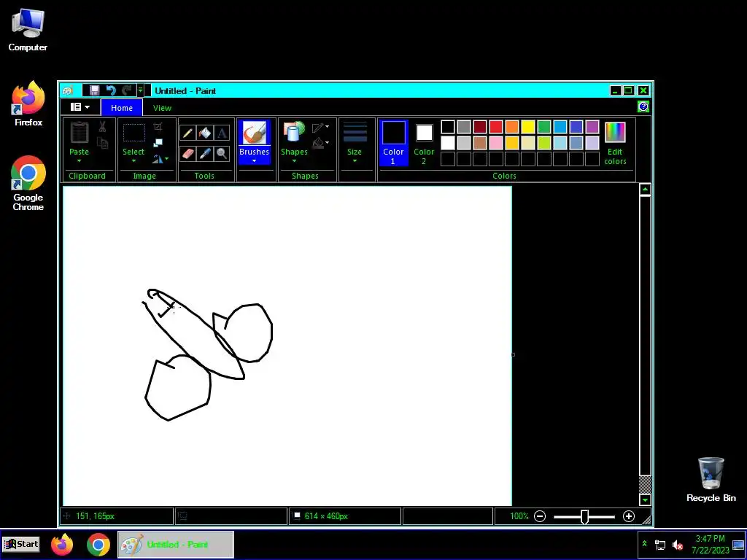Click the Start button
Image resolution: width=747 pixels, height=560 pixels.
[x=21, y=544]
